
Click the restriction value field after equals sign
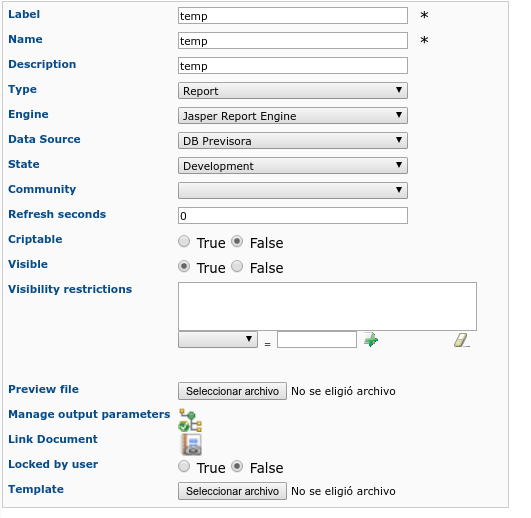tap(317, 340)
